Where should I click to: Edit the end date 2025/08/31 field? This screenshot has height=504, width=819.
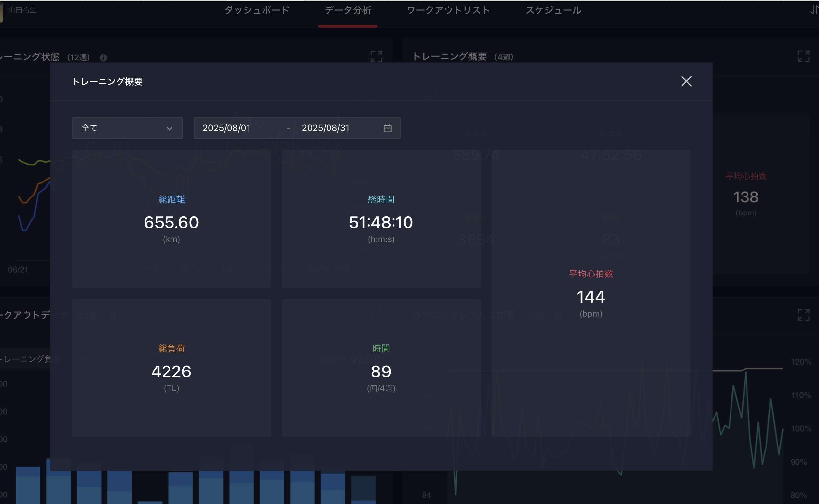[x=326, y=128]
